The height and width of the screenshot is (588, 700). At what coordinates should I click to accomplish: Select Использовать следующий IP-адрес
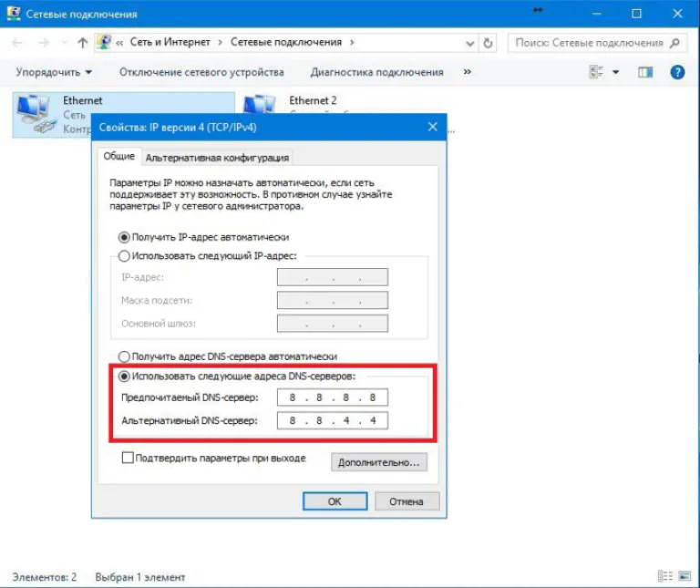point(208,256)
